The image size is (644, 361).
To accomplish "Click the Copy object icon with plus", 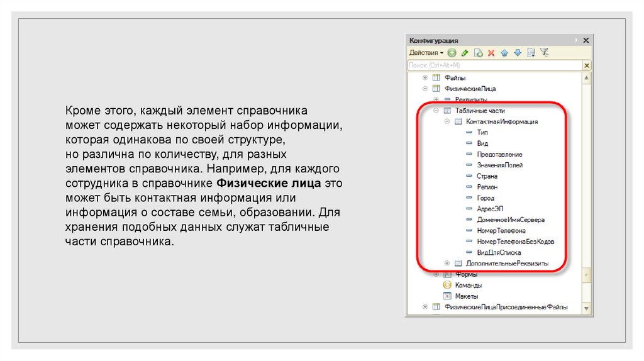I will [x=478, y=53].
